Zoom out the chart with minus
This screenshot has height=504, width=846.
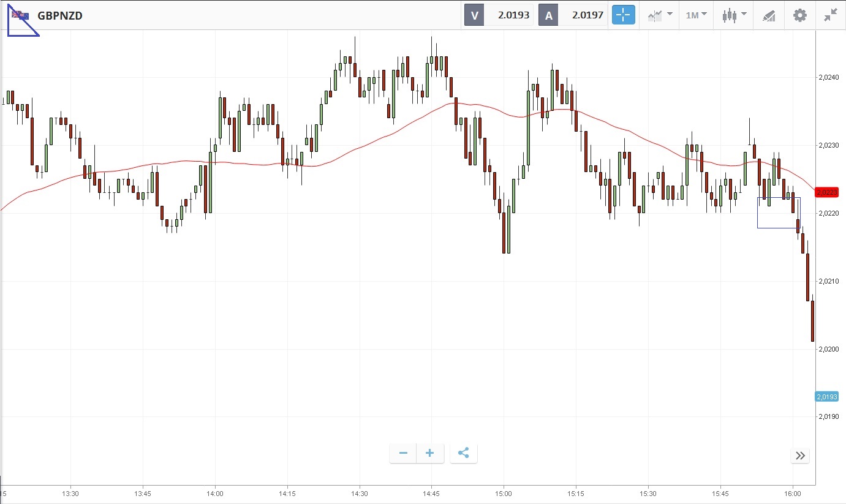pos(403,453)
